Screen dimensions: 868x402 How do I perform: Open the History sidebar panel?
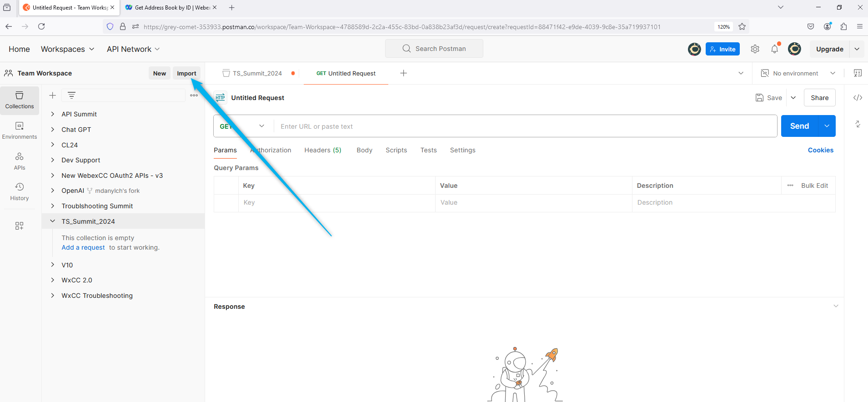[x=20, y=192]
